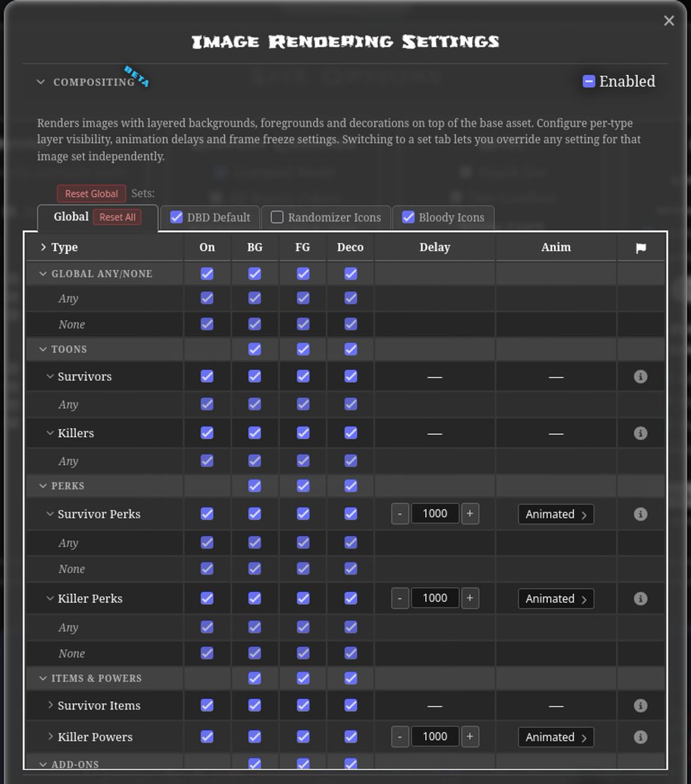The height and width of the screenshot is (784, 691).
Task: Expand the Survivor Items row
Action: 50,706
